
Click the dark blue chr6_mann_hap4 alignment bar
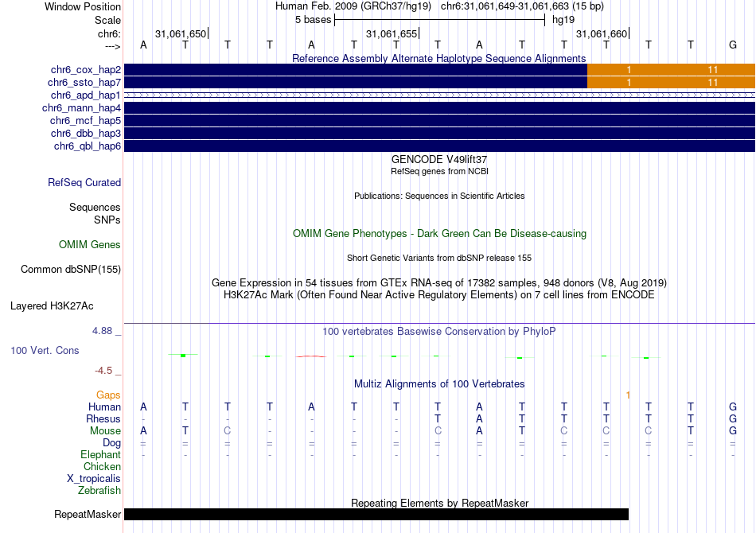[440, 108]
